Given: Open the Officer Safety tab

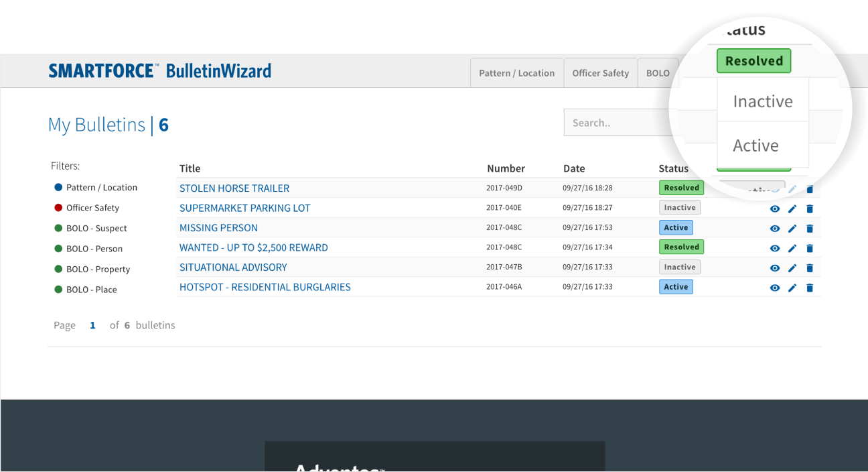Looking at the screenshot, I should click(600, 73).
